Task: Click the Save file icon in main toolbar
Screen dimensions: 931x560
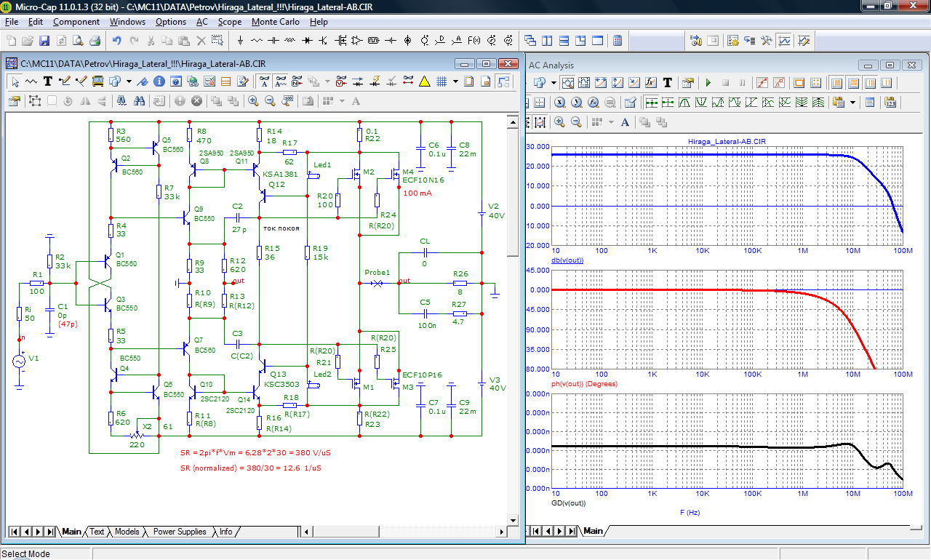Action: click(x=44, y=41)
